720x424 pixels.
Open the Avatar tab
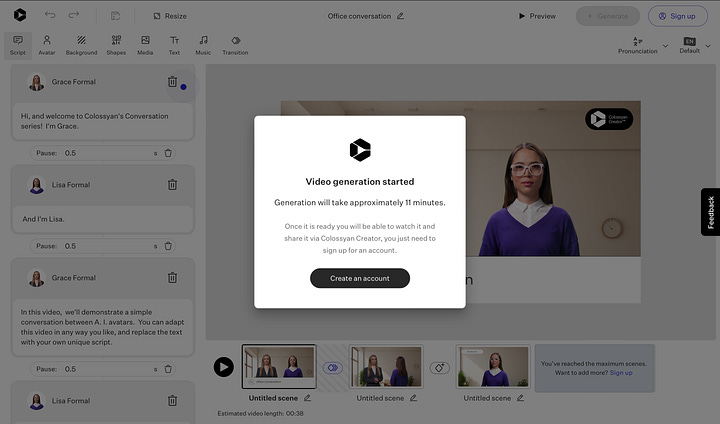[x=47, y=45]
